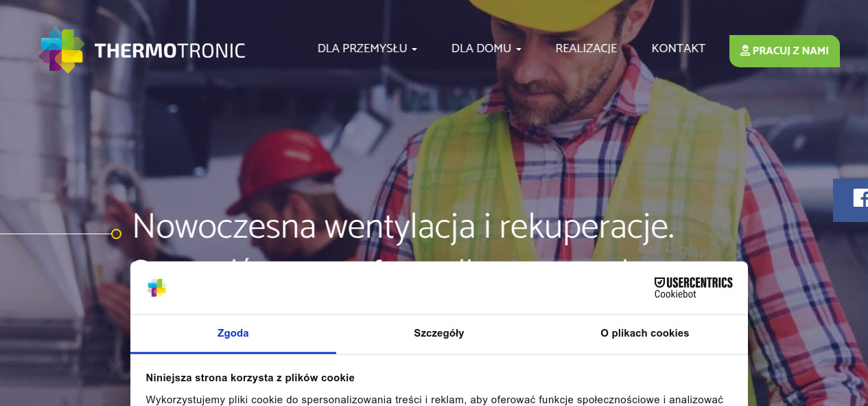Image resolution: width=868 pixels, height=406 pixels.
Task: Click the caret arrow next to DLA DOMU
Action: click(519, 50)
